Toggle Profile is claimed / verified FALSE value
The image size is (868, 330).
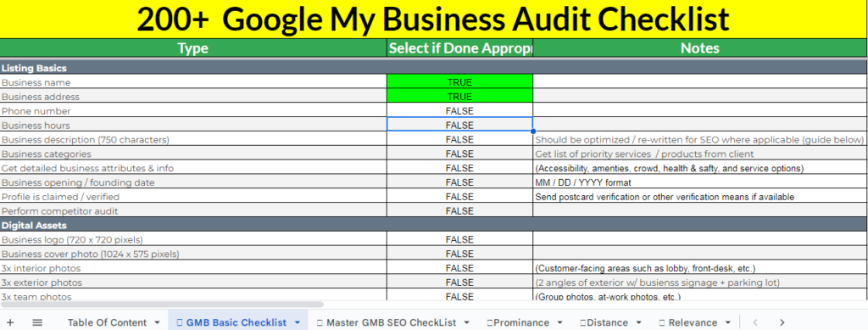tap(459, 197)
